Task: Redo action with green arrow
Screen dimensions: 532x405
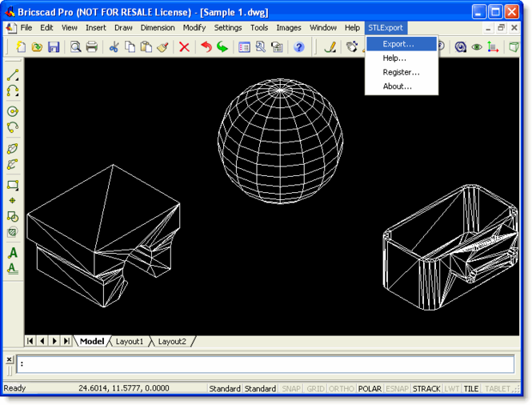Action: (x=222, y=47)
